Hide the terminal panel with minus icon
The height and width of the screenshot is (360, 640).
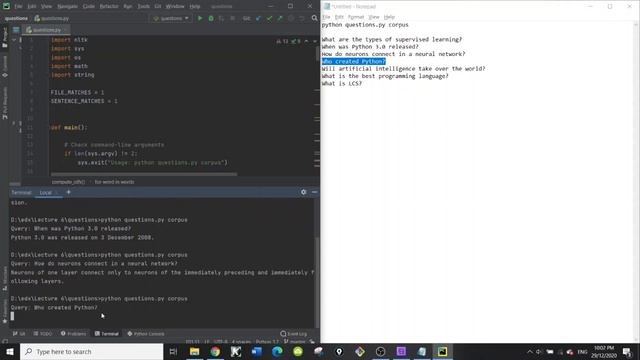(314, 192)
